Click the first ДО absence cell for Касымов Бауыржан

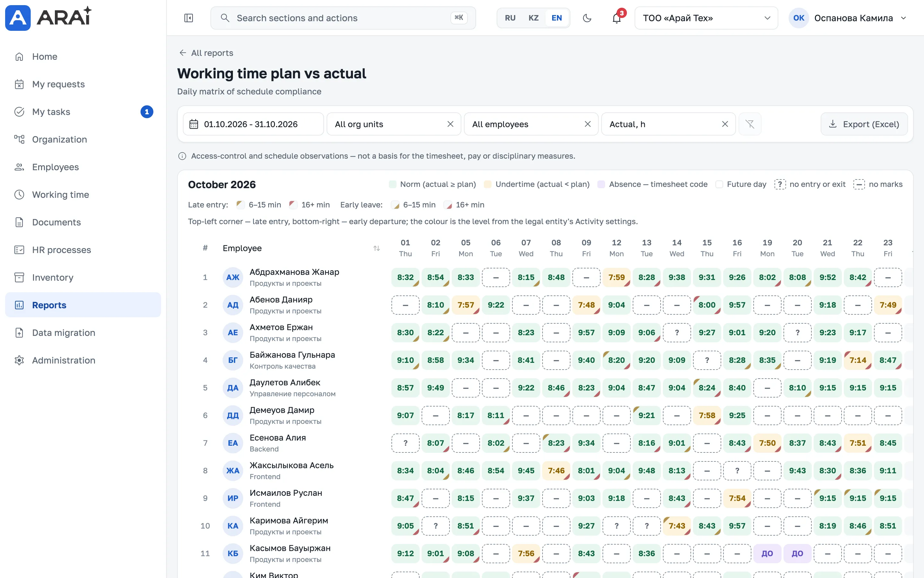pos(767,554)
